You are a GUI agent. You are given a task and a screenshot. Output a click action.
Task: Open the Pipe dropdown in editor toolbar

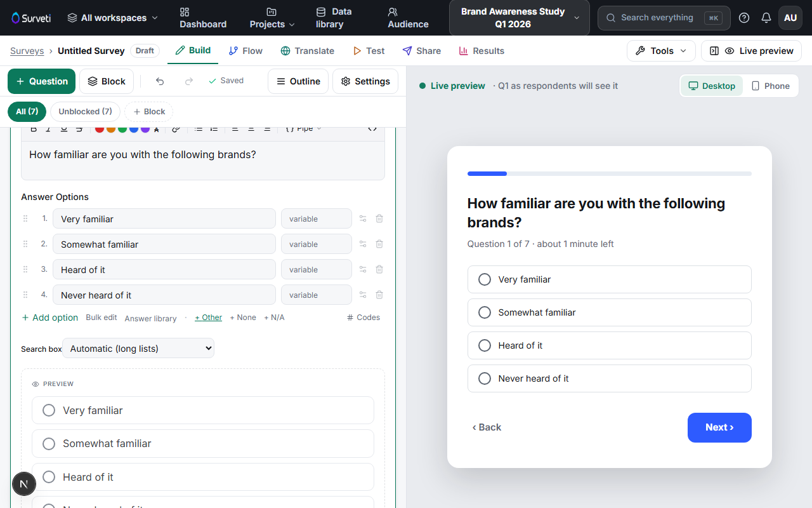(x=303, y=129)
